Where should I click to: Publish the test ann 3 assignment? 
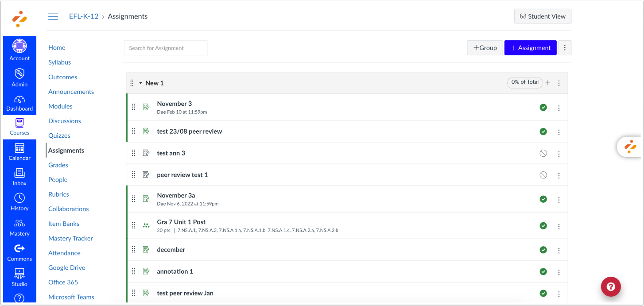pyautogui.click(x=543, y=152)
